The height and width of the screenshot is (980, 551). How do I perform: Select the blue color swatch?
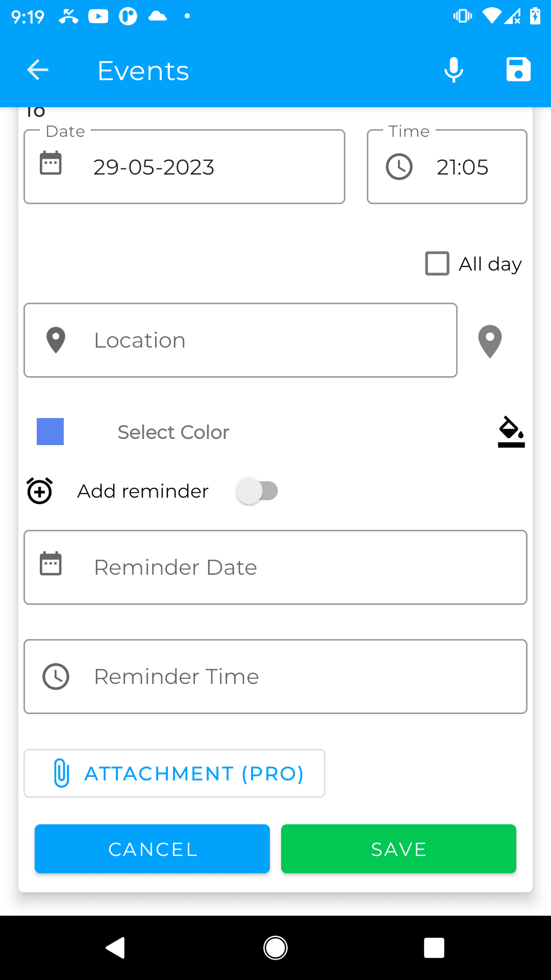(50, 431)
